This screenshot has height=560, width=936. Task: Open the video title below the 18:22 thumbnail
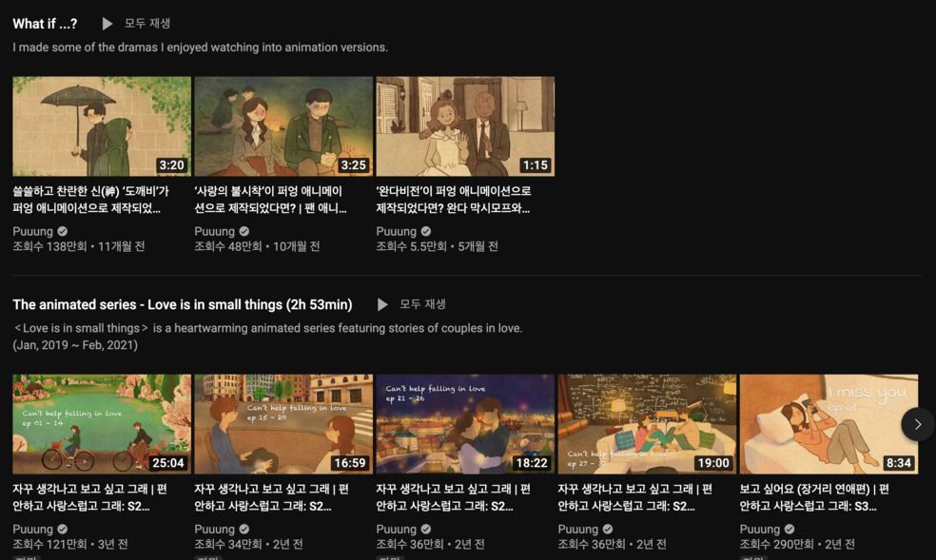click(453, 497)
